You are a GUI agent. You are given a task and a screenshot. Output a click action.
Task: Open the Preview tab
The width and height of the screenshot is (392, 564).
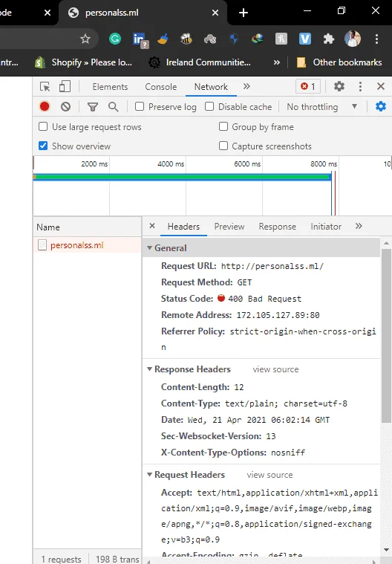click(x=229, y=227)
